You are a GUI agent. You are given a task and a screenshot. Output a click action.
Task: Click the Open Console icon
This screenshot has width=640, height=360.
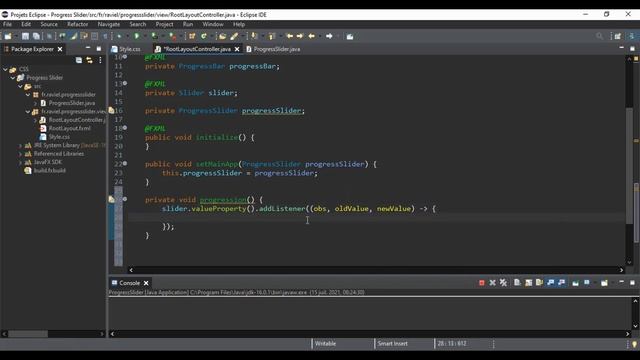tap(604, 282)
